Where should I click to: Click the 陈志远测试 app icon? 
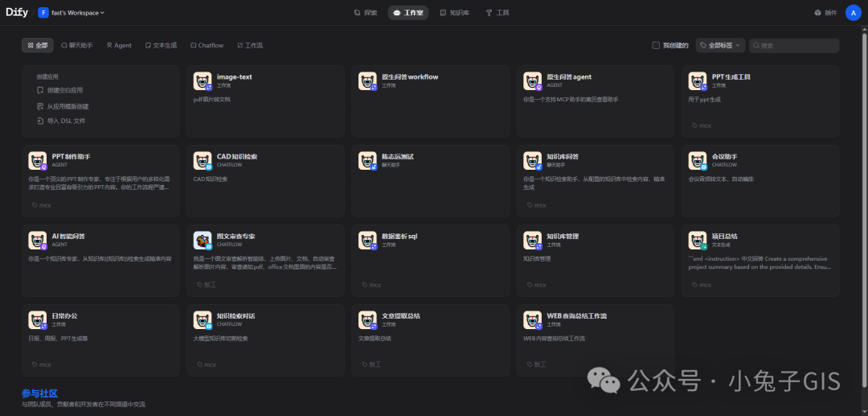(367, 161)
